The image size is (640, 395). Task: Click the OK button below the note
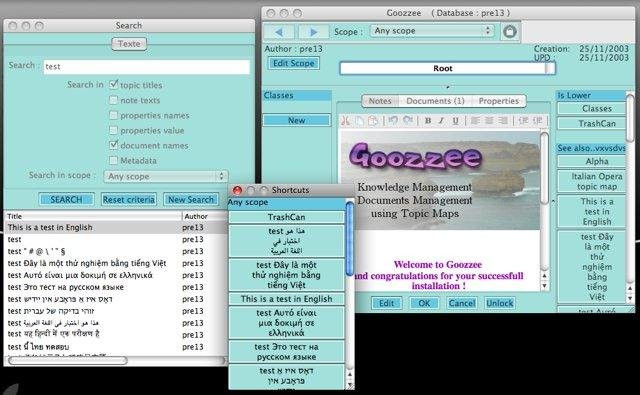pos(424,303)
